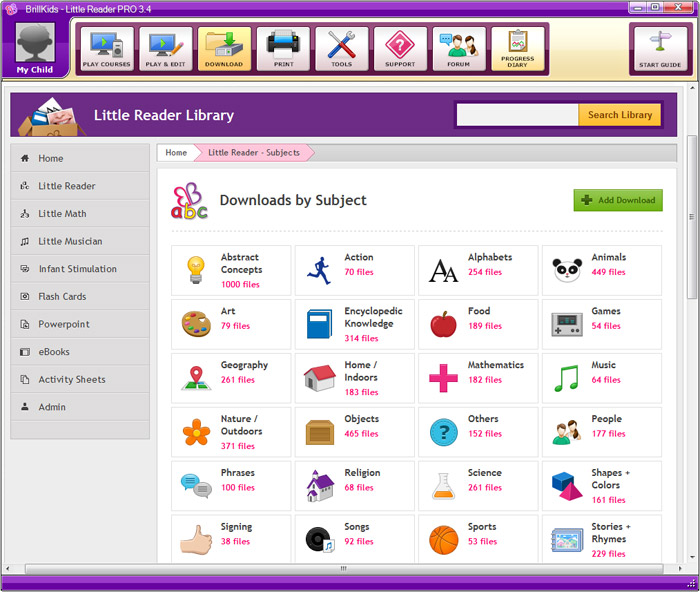Go to Home breadcrumb
The image size is (700, 592).
pos(176,153)
